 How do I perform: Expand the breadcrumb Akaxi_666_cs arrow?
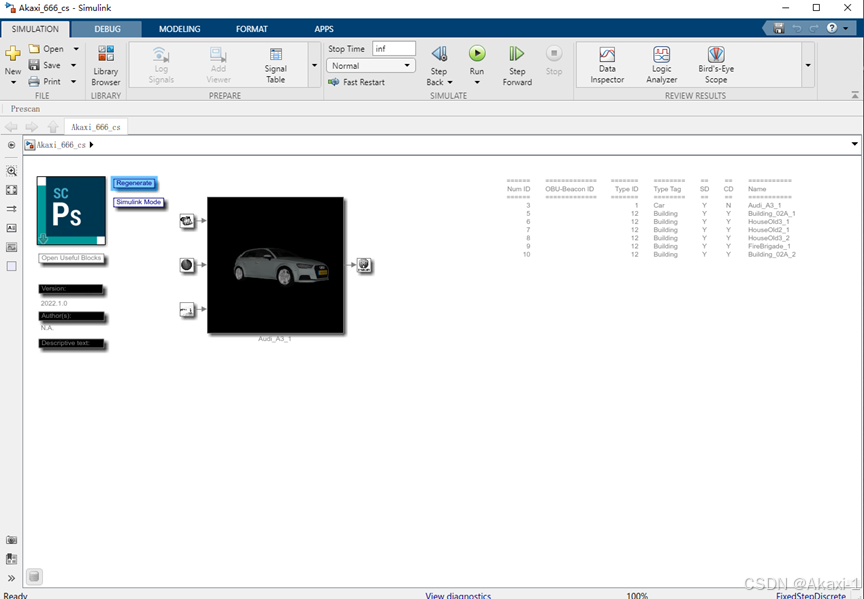point(91,145)
